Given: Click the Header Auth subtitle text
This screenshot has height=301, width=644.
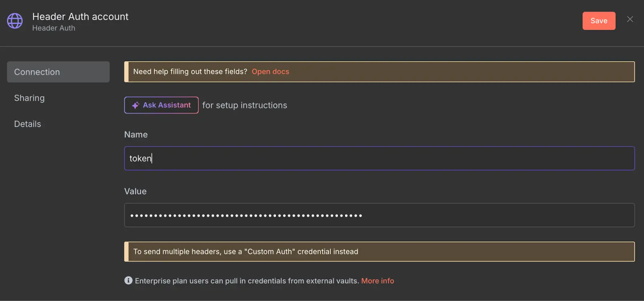Looking at the screenshot, I should click(x=54, y=28).
